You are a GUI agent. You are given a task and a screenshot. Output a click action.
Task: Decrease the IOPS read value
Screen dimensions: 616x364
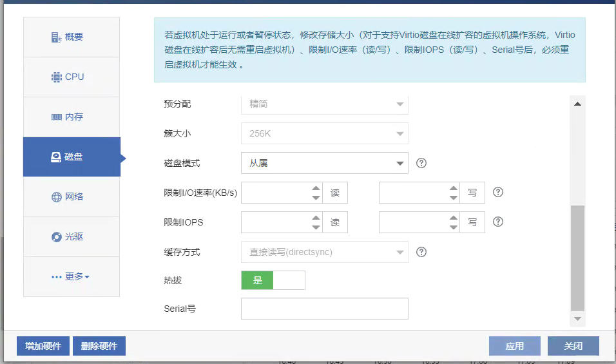pos(316,227)
